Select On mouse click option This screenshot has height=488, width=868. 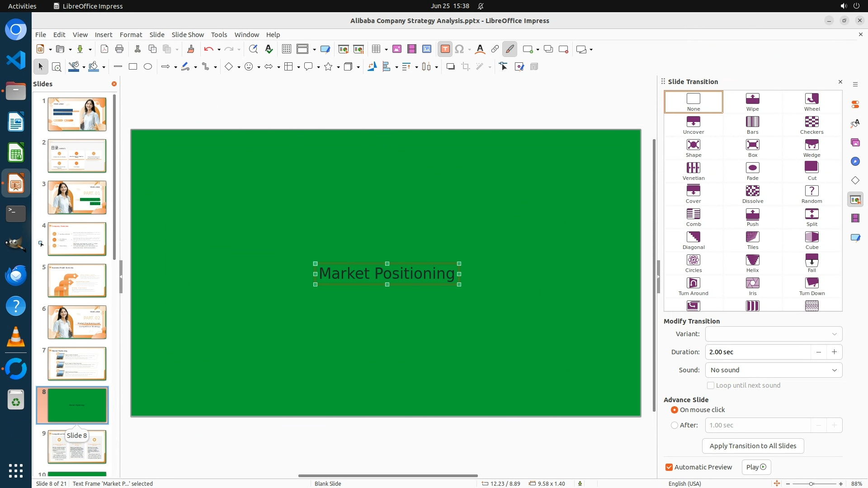point(675,410)
